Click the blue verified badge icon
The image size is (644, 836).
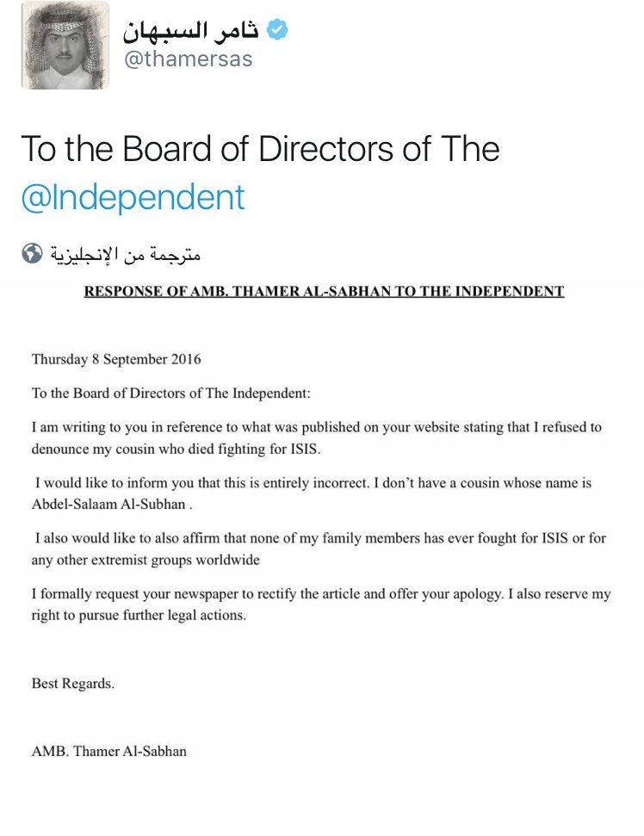click(276, 30)
